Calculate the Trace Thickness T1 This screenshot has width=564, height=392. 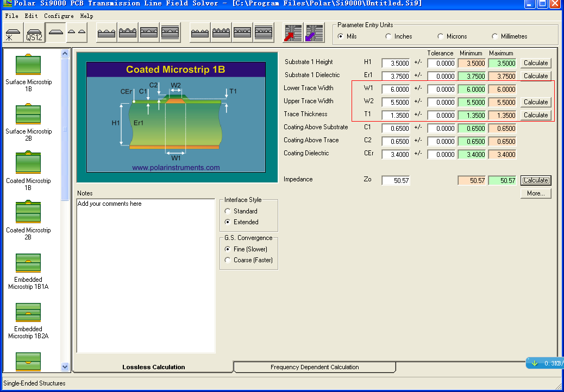coord(536,115)
